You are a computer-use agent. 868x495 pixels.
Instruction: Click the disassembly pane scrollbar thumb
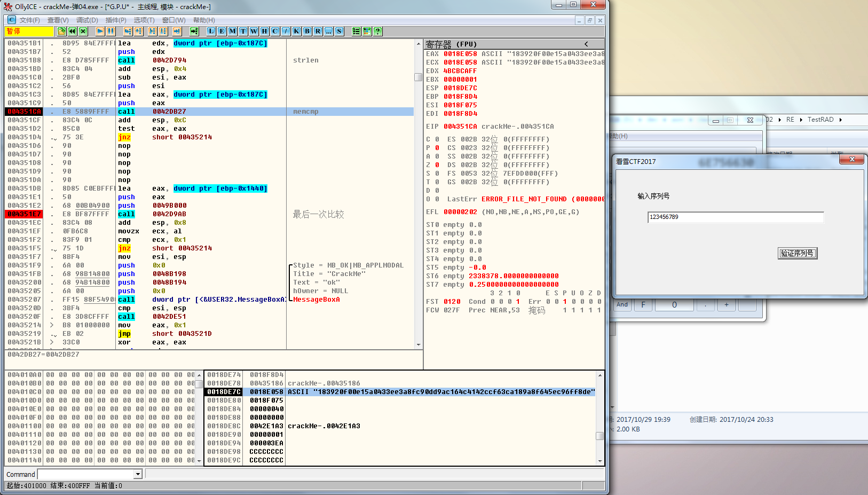[419, 77]
